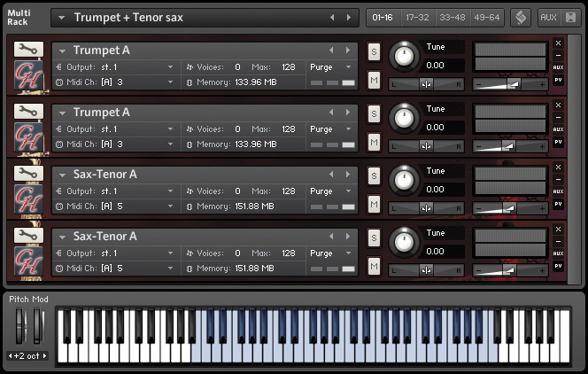Click the volume slider of second Sax-Tenor A
Screen dimensions: 588x374
(510, 270)
